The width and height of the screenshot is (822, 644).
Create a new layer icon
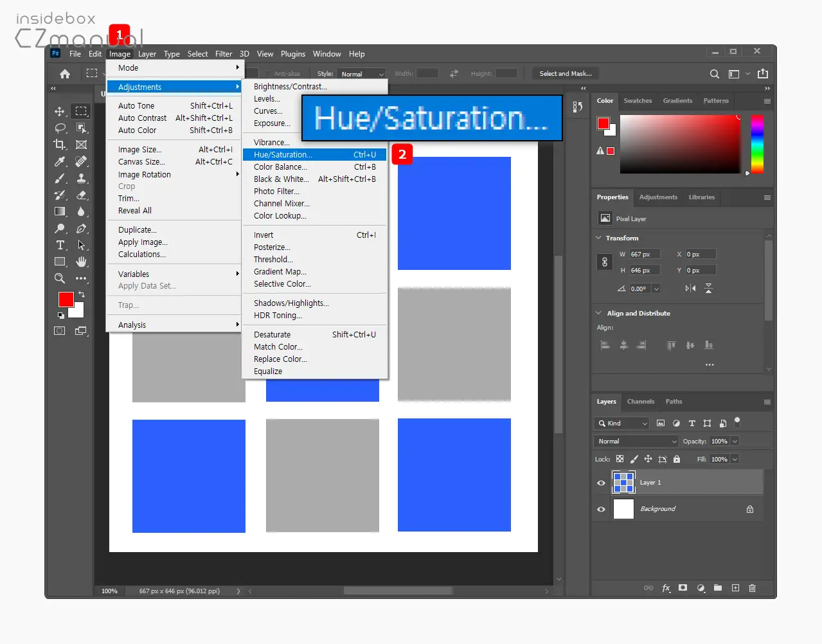735,588
